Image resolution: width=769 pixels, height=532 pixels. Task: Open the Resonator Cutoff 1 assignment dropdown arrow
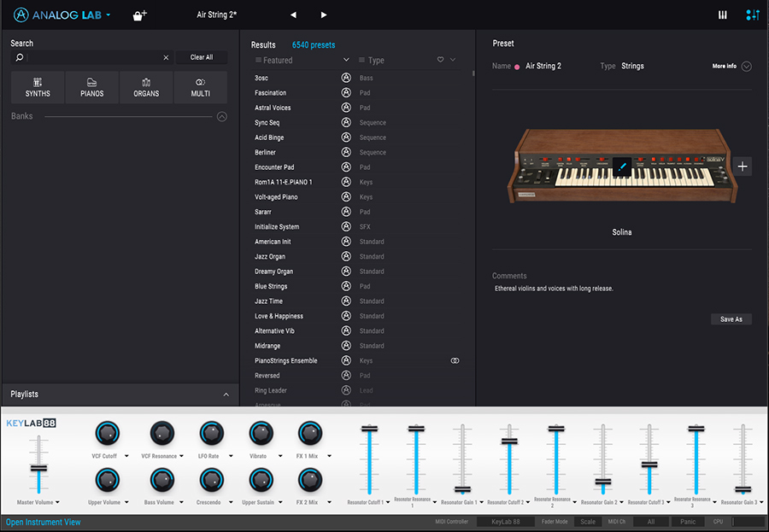click(x=387, y=502)
